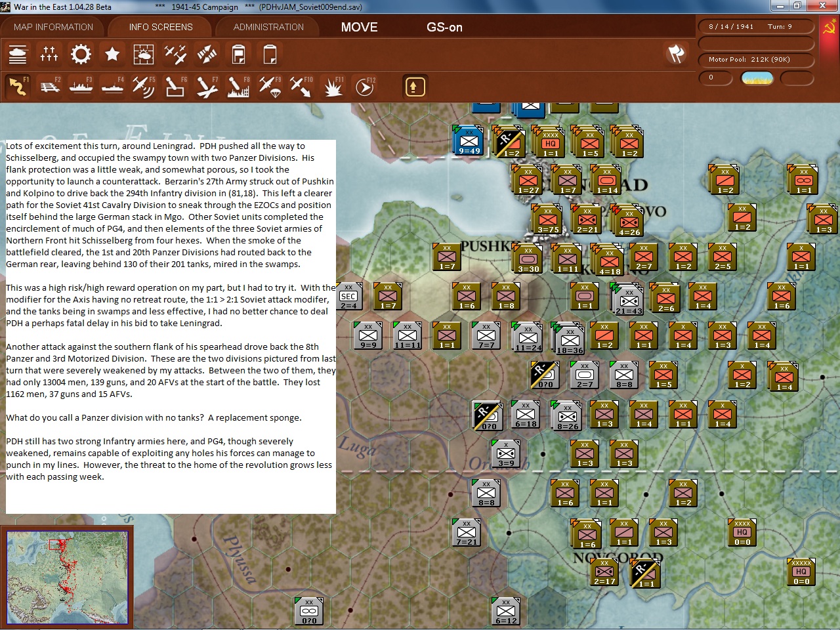Select the blue unit counter 9=49
The image size is (840, 630).
point(469,141)
